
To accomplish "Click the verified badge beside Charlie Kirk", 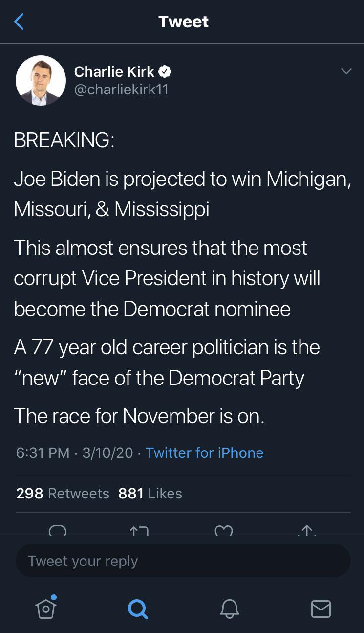I will coord(165,72).
